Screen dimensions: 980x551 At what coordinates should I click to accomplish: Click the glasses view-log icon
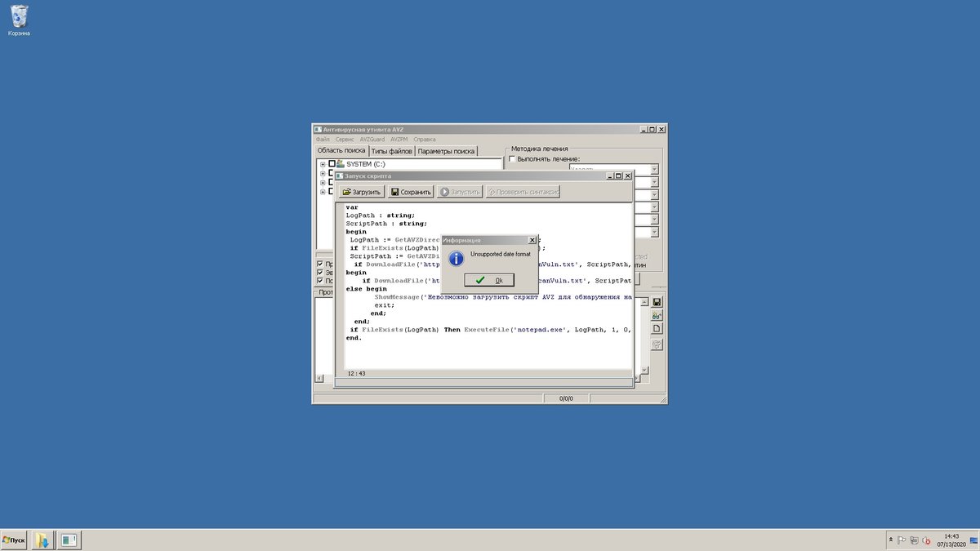tap(657, 315)
